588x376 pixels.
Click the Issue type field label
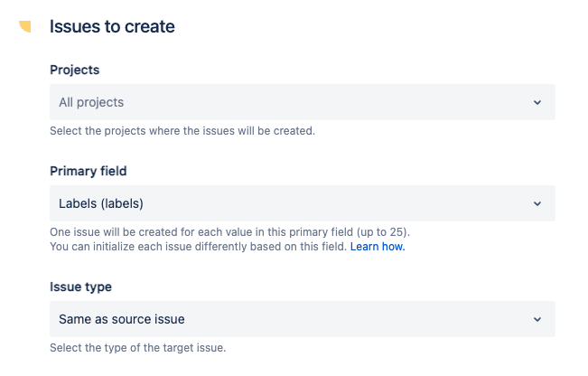[80, 287]
